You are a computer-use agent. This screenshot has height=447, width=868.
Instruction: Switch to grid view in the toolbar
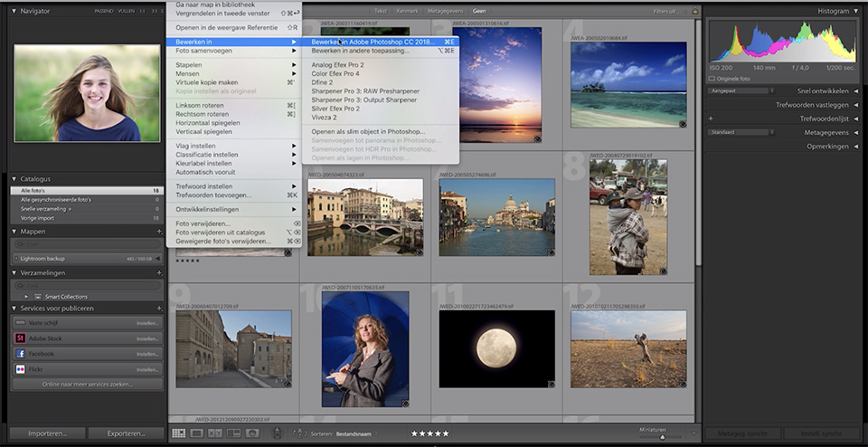(178, 433)
